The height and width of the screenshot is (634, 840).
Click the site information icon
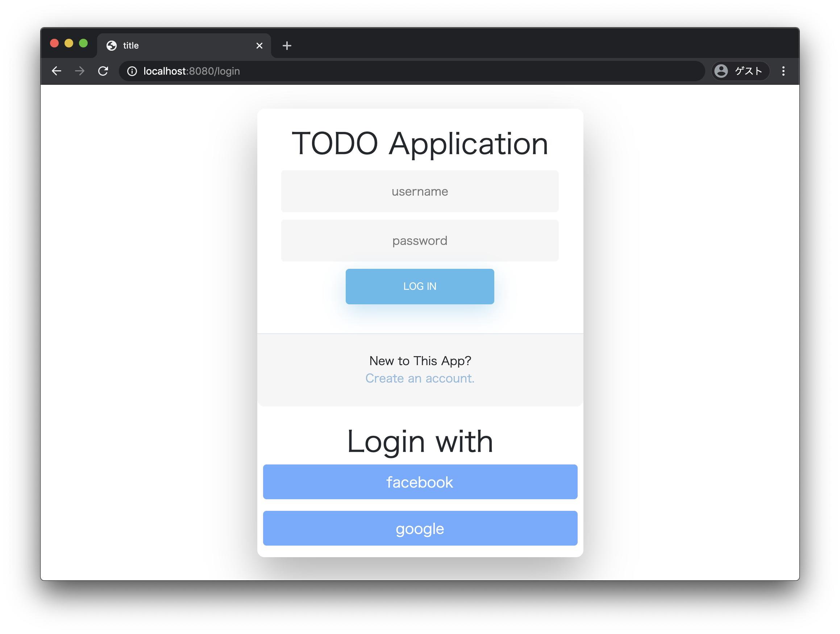132,71
